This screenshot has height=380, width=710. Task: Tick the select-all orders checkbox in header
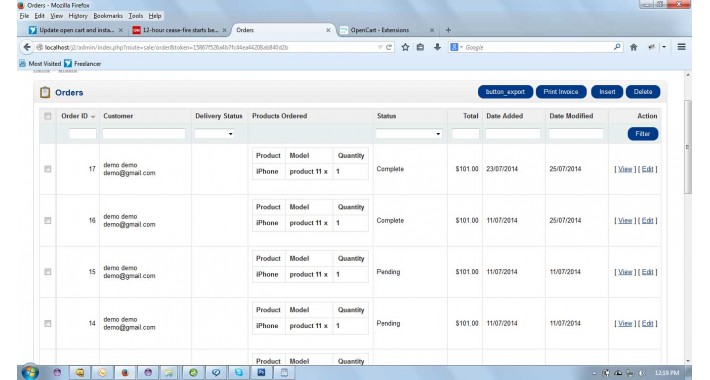pyautogui.click(x=48, y=116)
